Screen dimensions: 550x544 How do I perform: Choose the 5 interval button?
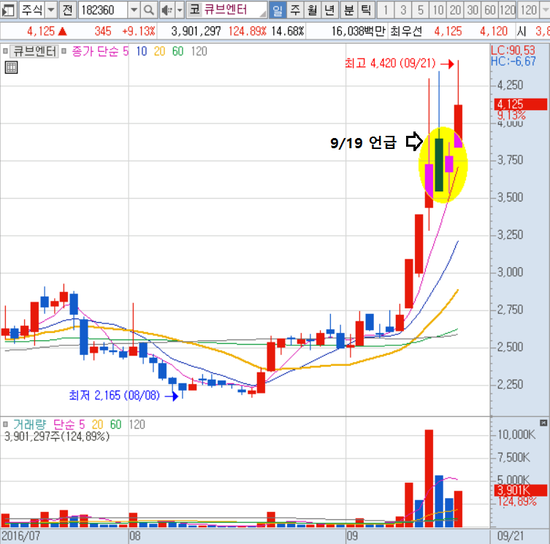tap(420, 10)
